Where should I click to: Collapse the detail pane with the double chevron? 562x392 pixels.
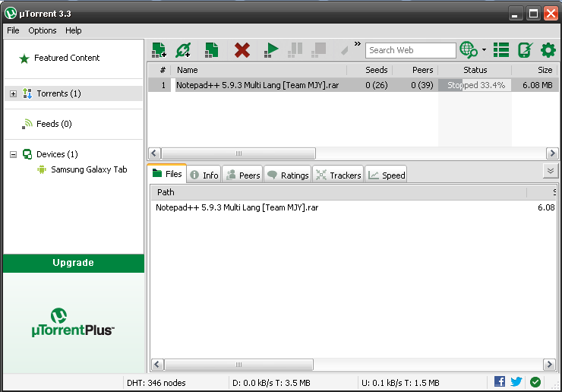551,171
